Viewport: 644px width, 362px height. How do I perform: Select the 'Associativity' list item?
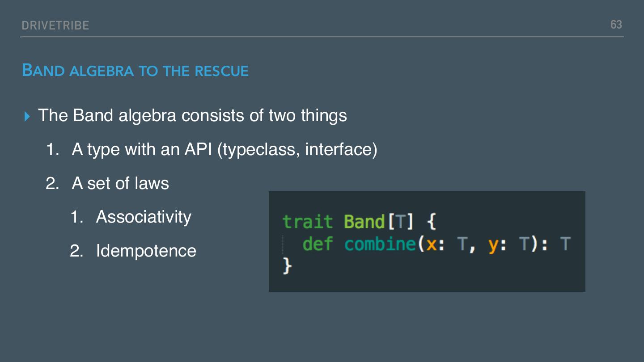click(144, 217)
